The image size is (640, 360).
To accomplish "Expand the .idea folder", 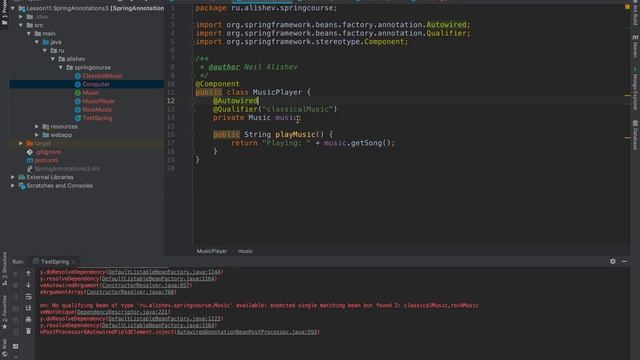I will click(21, 17).
